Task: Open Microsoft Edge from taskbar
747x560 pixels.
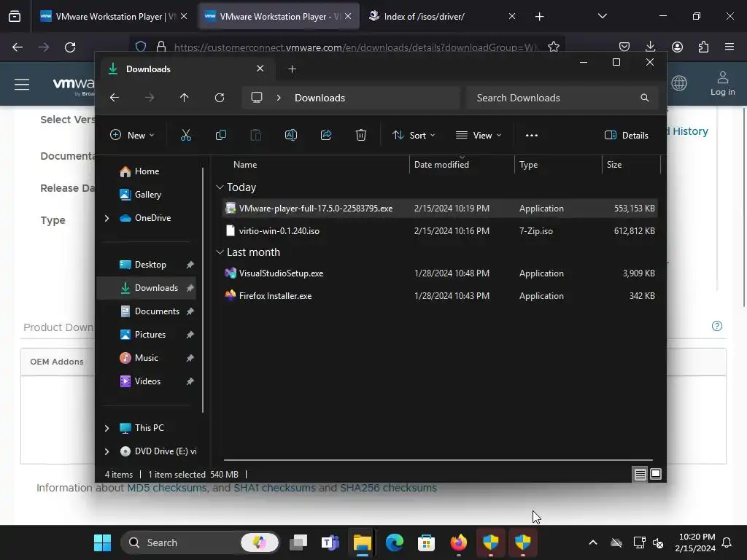Action: coord(395,542)
